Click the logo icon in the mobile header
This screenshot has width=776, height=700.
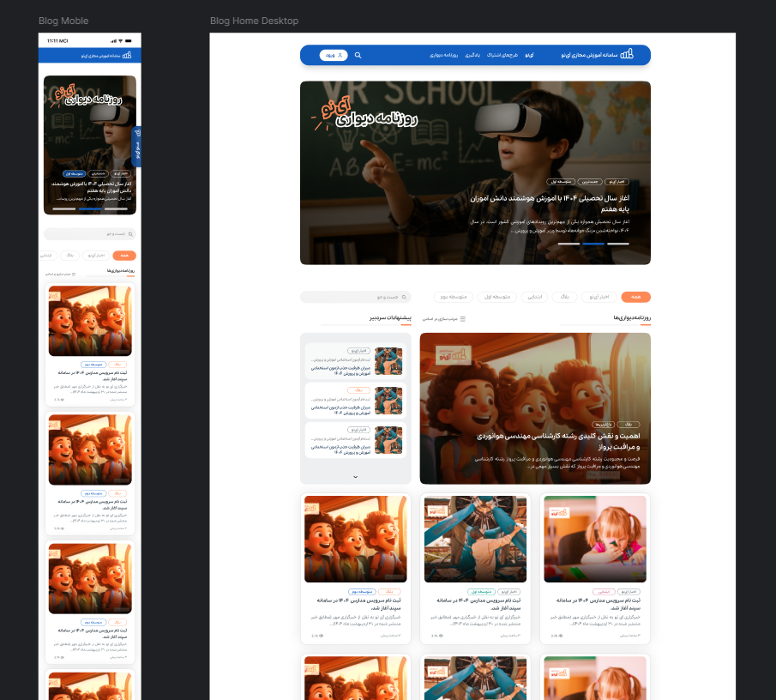point(127,57)
